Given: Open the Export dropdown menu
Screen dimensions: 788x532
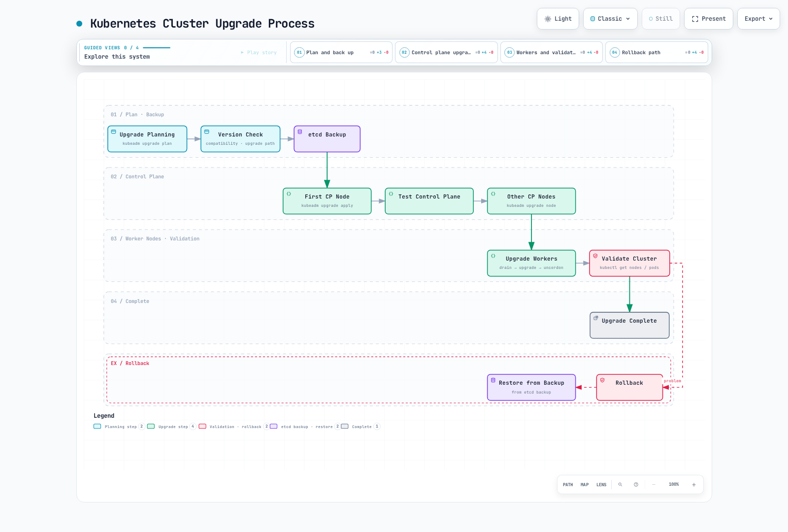Looking at the screenshot, I should pos(758,19).
